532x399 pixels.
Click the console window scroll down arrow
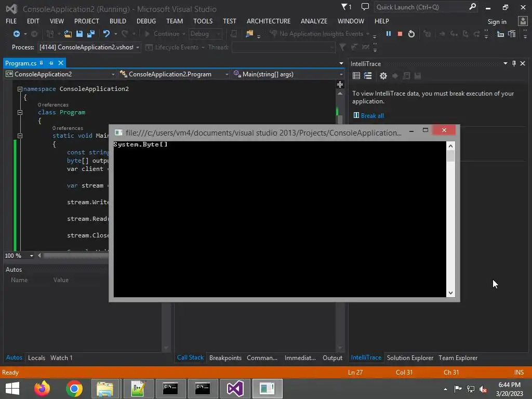[x=450, y=293]
